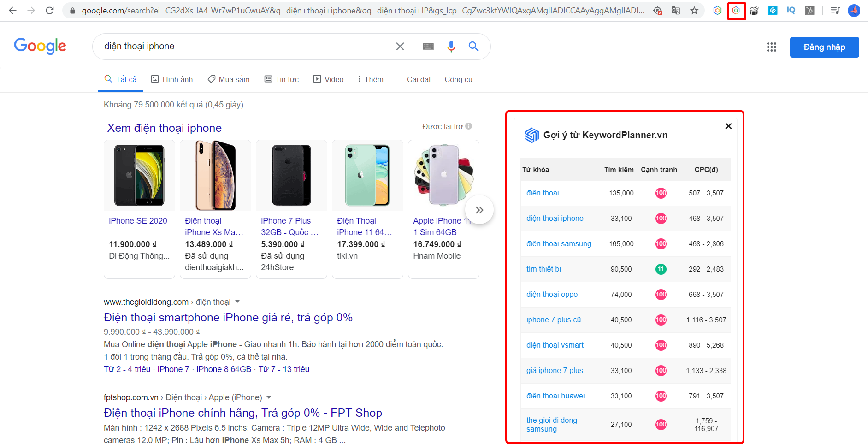Click the IQ extension icon

coord(791,10)
